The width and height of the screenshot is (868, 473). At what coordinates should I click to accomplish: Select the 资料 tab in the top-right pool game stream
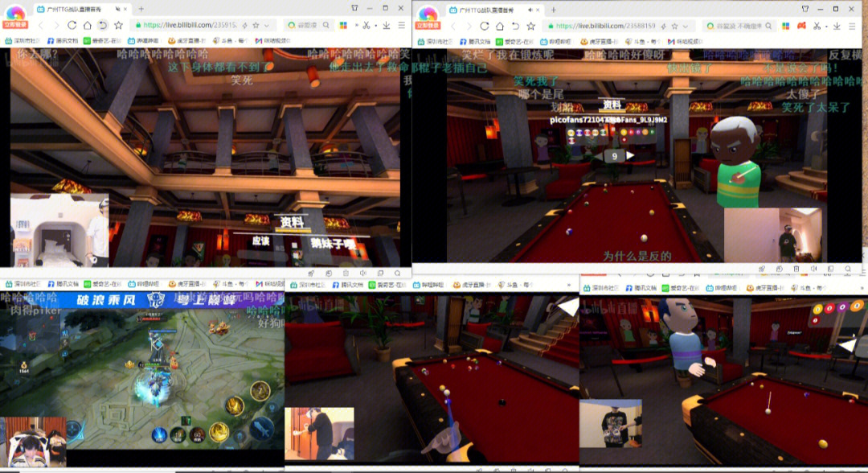point(612,104)
